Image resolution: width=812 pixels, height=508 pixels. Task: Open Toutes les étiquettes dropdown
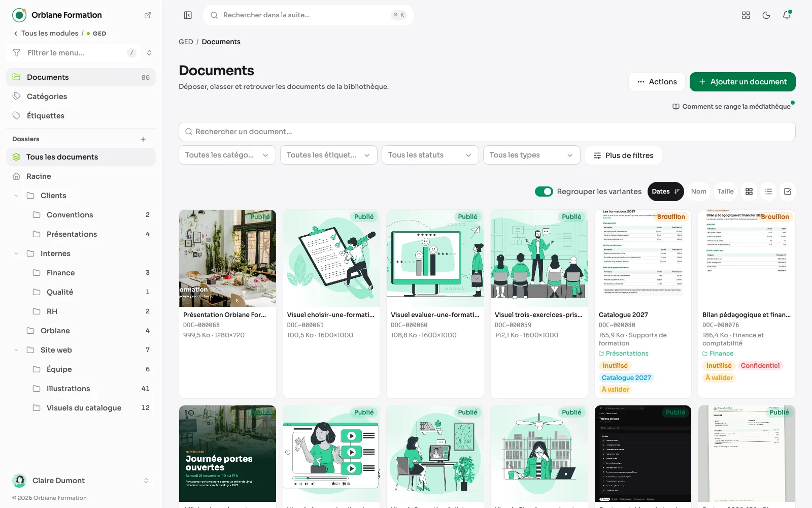(329, 155)
